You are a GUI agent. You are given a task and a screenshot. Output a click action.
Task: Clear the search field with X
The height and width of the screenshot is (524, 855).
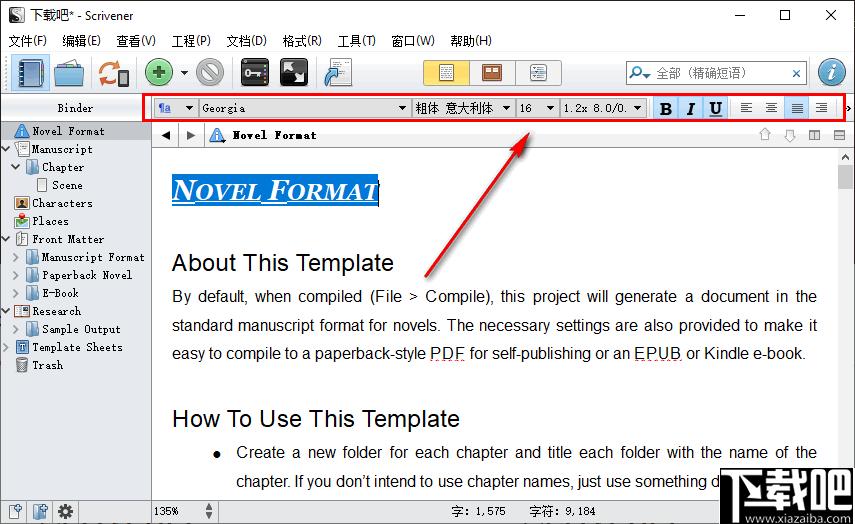click(796, 73)
